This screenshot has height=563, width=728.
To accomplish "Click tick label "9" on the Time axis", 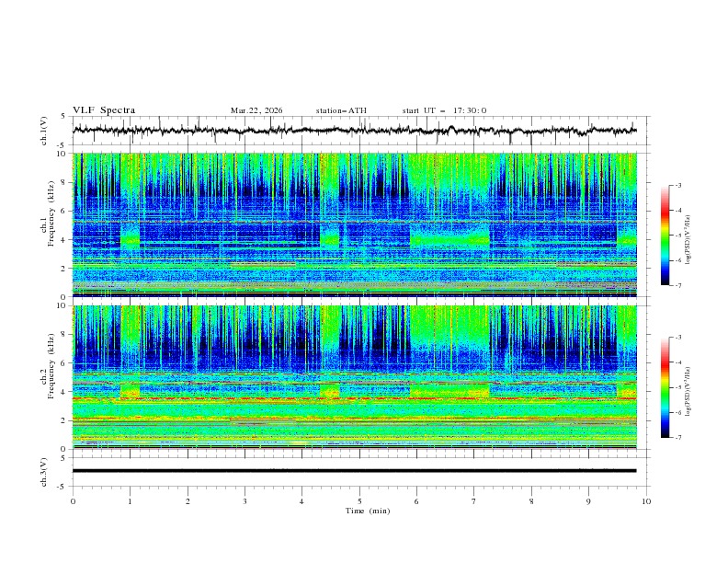I will [588, 501].
